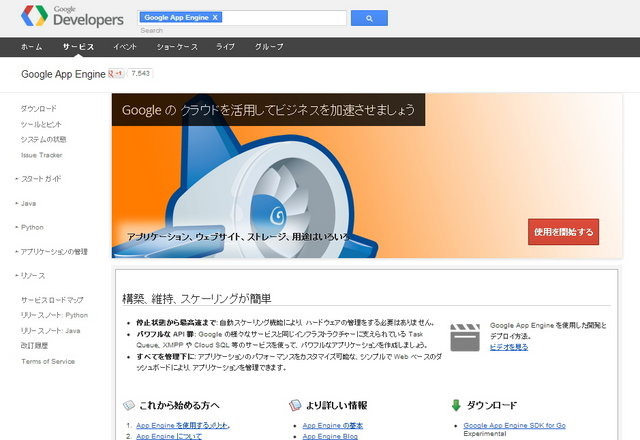Open システムの状態 in the sidebar
The image size is (640, 440).
[44, 140]
